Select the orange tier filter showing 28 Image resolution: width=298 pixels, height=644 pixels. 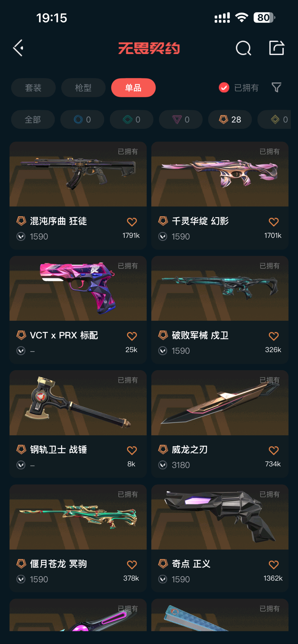tap(230, 120)
